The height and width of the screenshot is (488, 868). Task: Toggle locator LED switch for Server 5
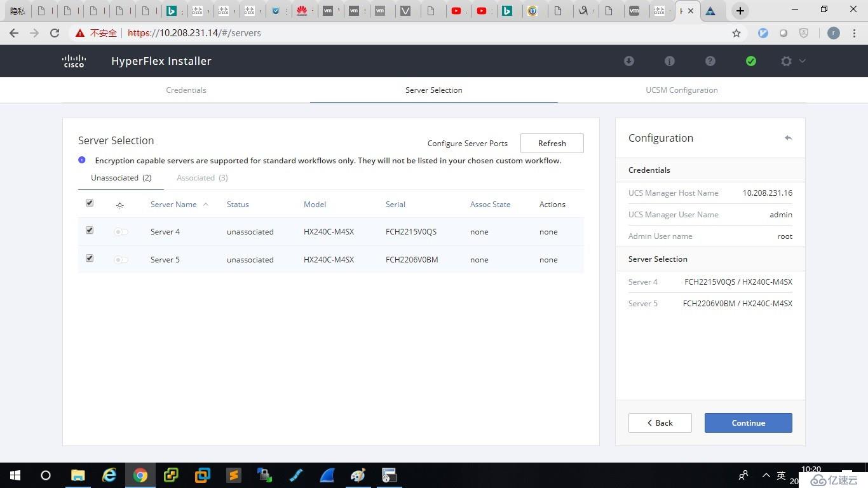pyautogui.click(x=121, y=260)
